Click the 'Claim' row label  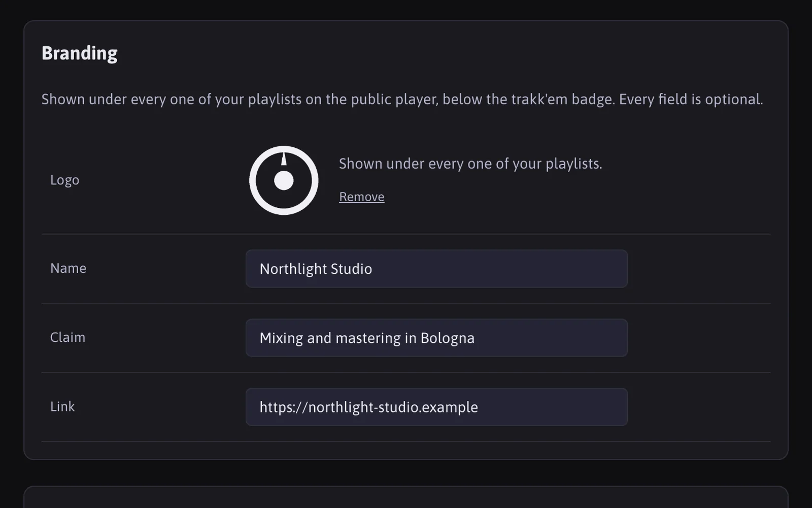tap(67, 337)
